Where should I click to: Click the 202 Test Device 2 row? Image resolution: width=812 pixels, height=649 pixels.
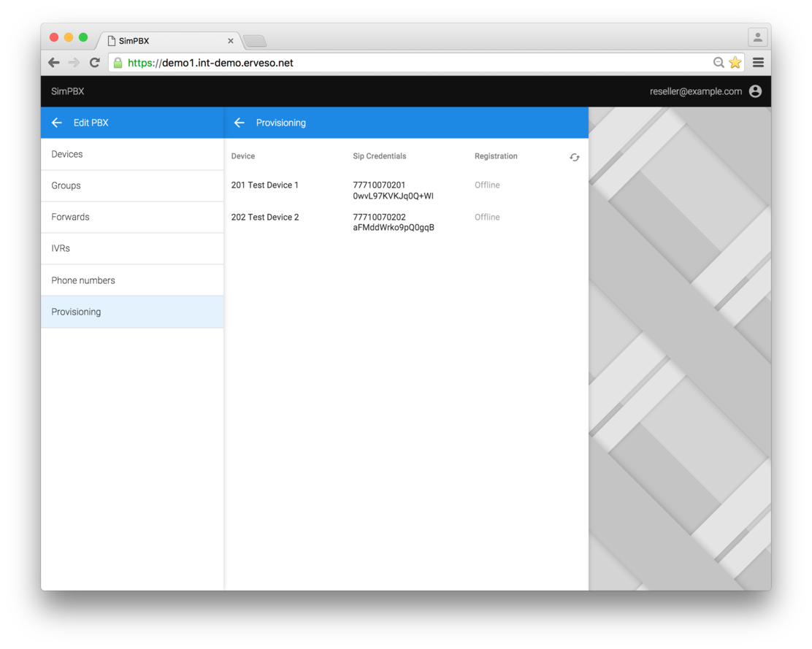point(406,222)
